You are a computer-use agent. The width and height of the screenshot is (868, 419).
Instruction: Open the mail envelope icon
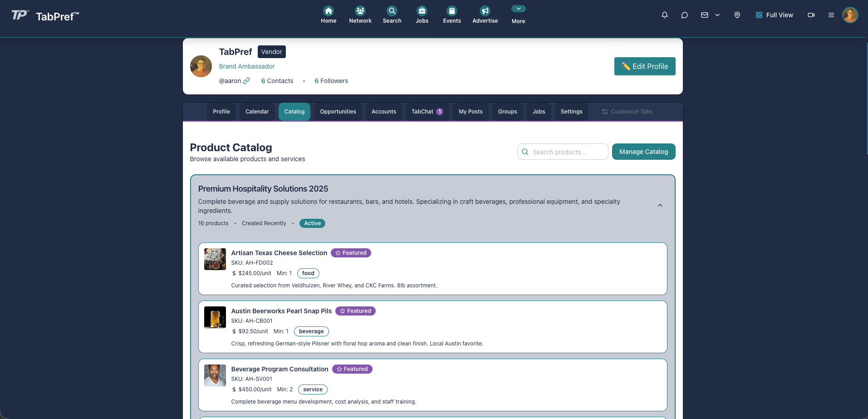pyautogui.click(x=705, y=15)
